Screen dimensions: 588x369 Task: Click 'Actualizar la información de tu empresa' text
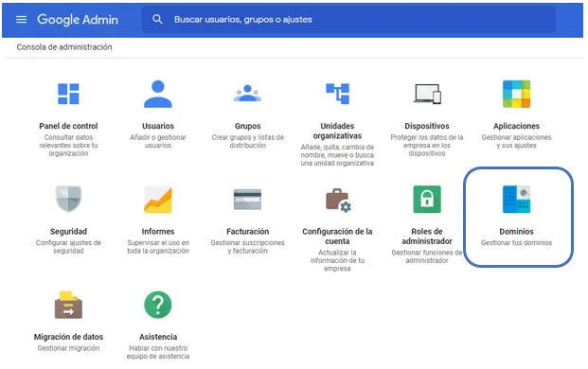point(337,261)
